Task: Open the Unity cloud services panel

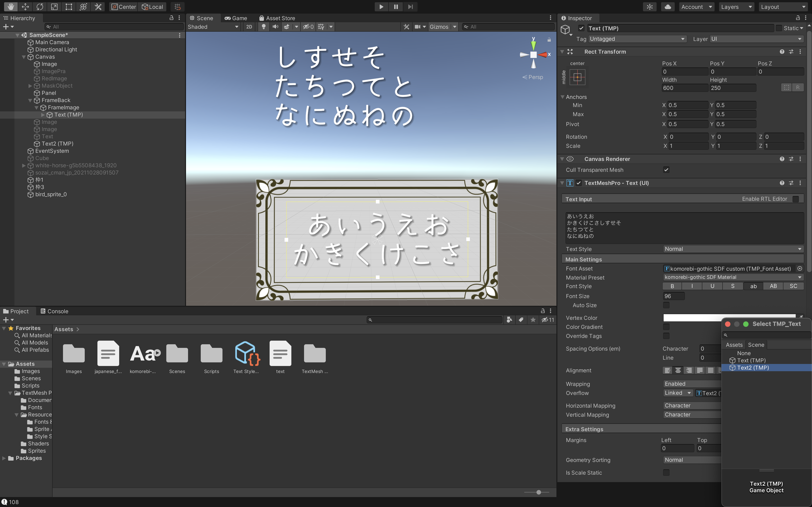Action: click(x=667, y=7)
